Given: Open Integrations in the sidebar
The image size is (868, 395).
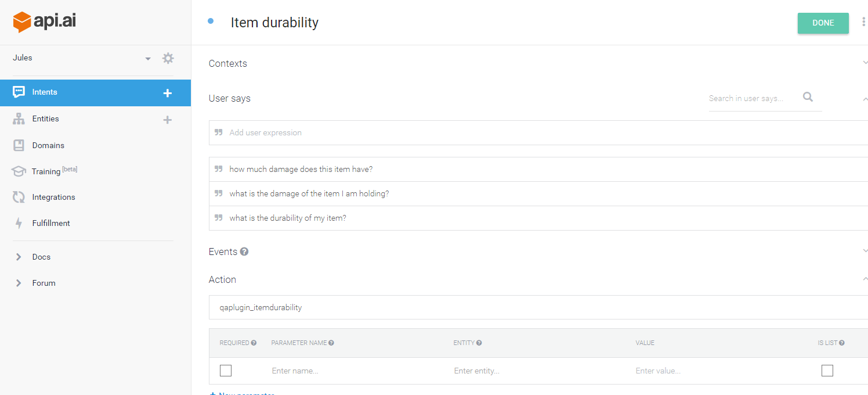Looking at the screenshot, I should pyautogui.click(x=53, y=197).
